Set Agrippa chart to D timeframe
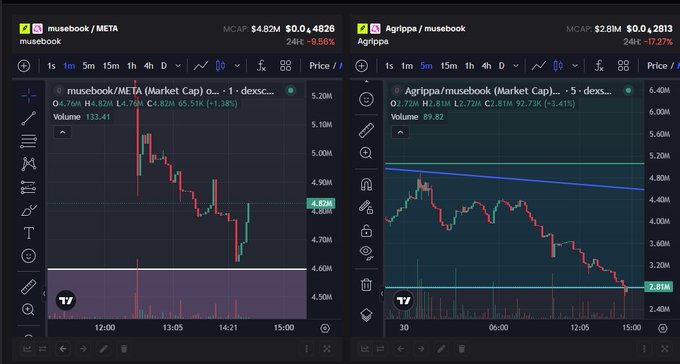Viewport: 680px width, 364px height. pyautogui.click(x=501, y=66)
